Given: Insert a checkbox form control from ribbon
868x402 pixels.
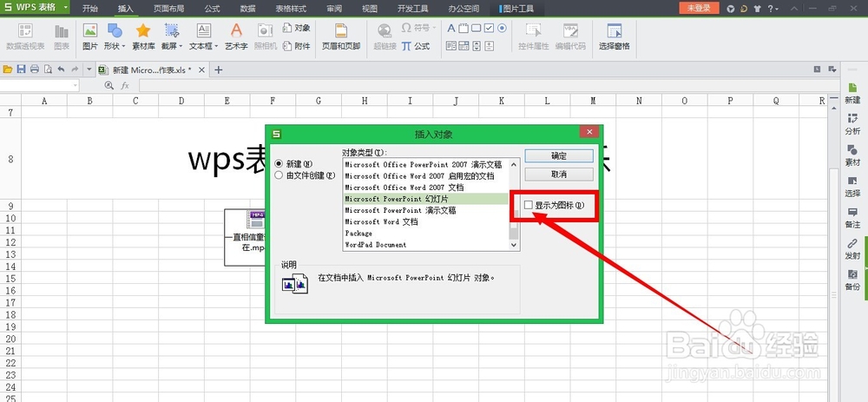Looking at the screenshot, I should [x=489, y=29].
